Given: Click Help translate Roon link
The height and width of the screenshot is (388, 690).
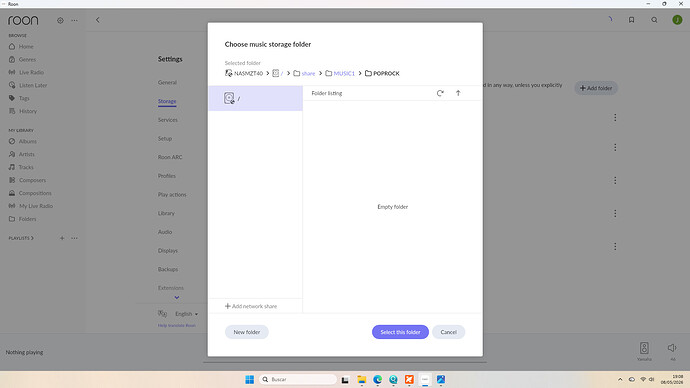Looking at the screenshot, I should [176, 326].
